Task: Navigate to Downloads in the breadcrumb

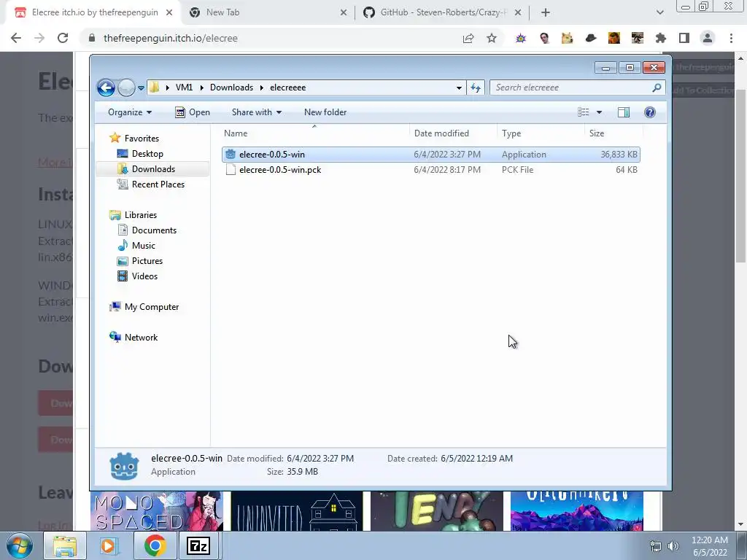Action: pos(231,87)
